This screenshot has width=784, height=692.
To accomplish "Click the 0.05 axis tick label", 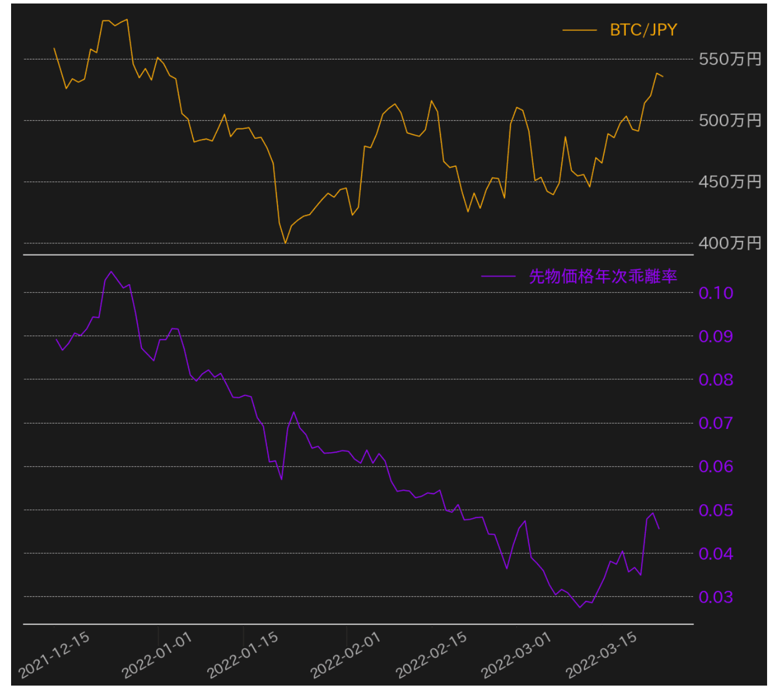I will [716, 511].
